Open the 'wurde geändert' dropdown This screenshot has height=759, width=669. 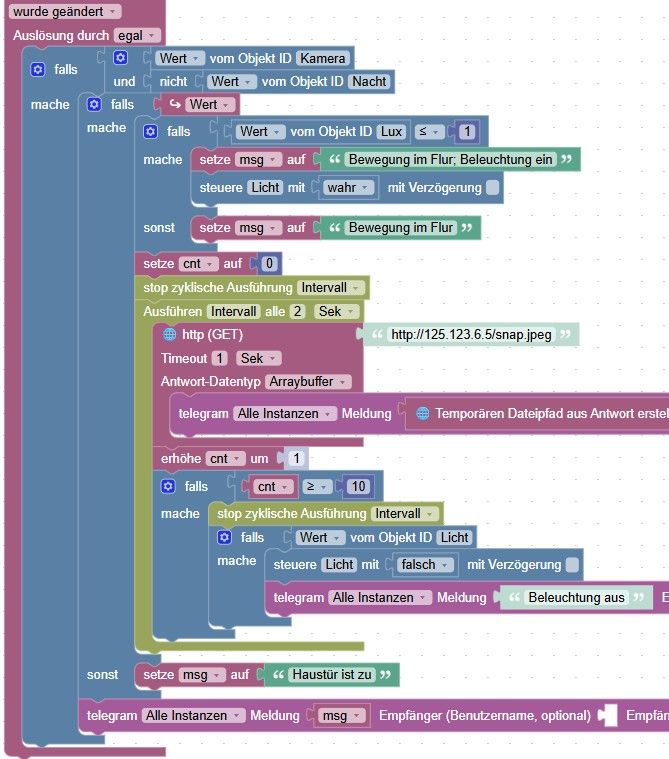[64, 11]
